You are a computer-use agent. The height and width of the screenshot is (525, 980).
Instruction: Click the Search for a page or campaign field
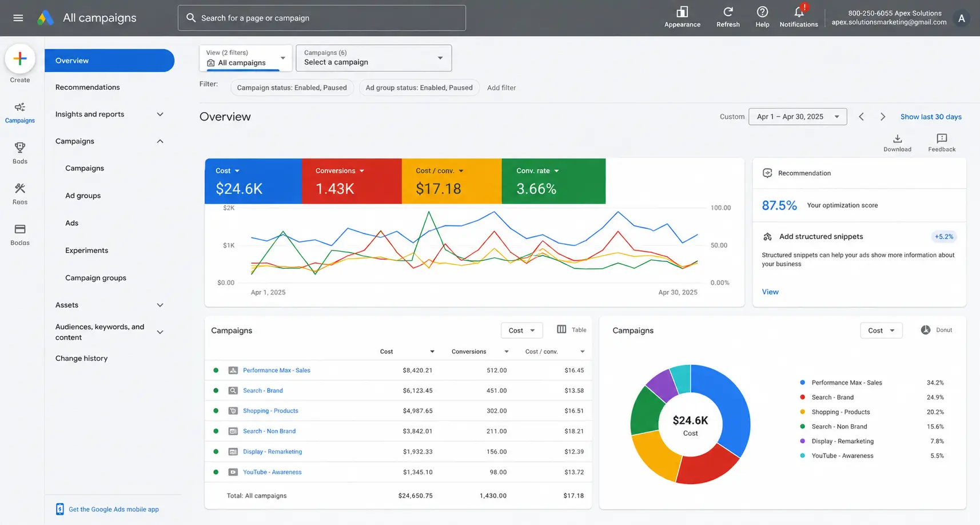322,18
